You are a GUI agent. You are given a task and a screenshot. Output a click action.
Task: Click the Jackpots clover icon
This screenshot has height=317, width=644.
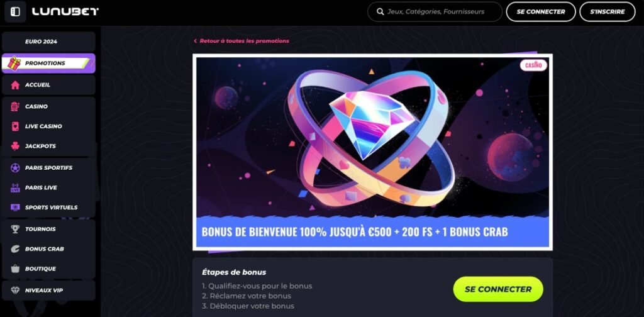15,146
